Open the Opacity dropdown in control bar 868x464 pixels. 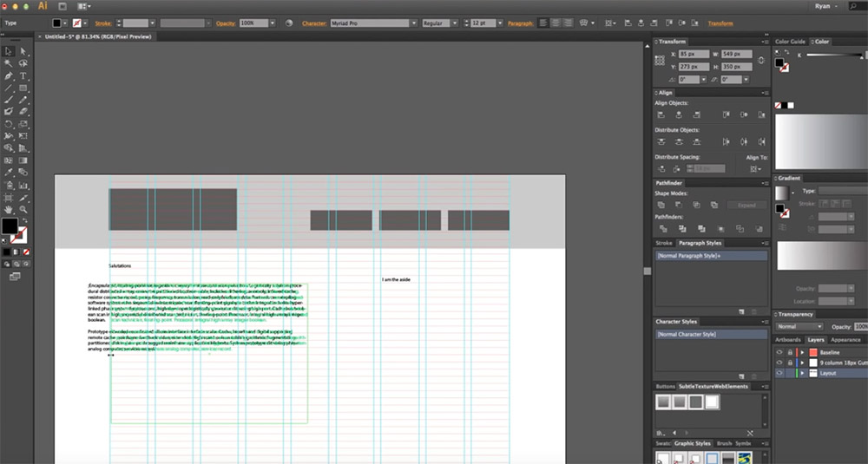pyautogui.click(x=272, y=23)
